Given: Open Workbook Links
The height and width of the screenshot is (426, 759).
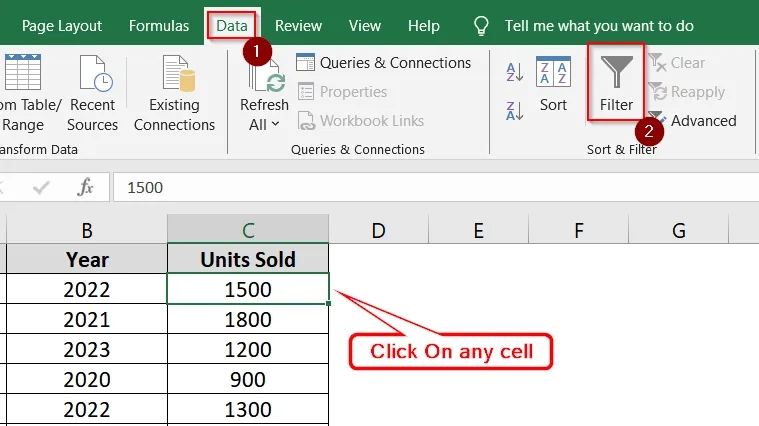Looking at the screenshot, I should [361, 121].
